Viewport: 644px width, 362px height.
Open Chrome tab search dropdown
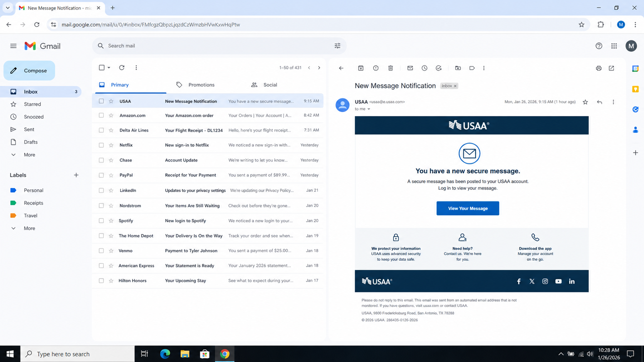point(8,8)
